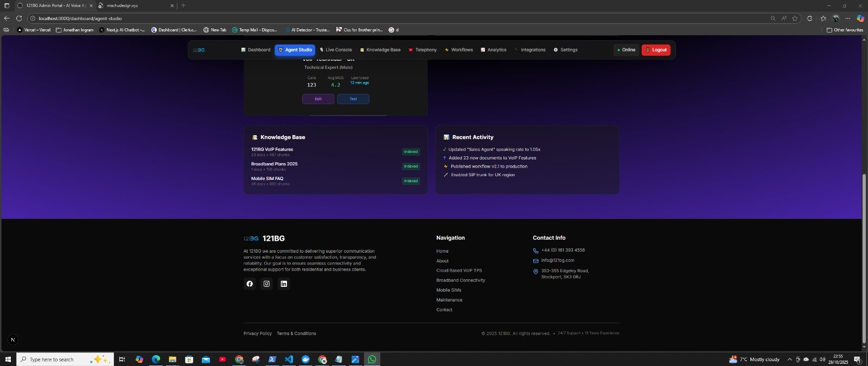Switch to Telephony in the navbar
The width and height of the screenshot is (868, 366).
pos(423,50)
